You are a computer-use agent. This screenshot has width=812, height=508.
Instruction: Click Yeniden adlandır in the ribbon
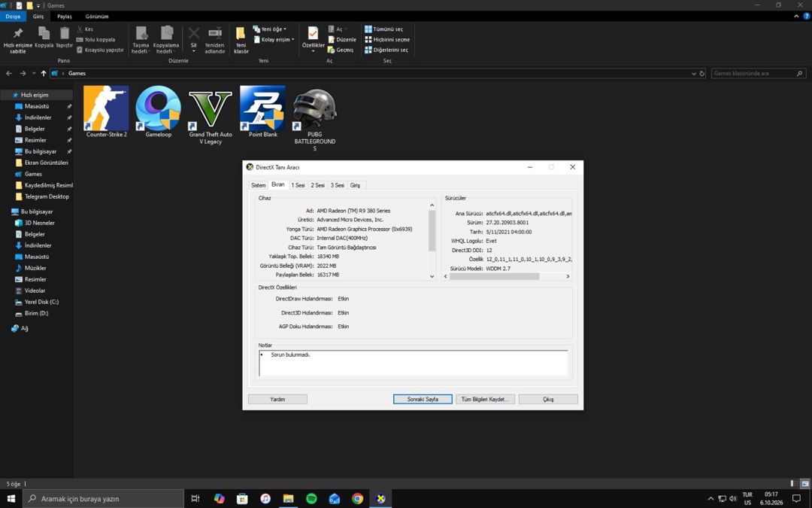[214, 40]
